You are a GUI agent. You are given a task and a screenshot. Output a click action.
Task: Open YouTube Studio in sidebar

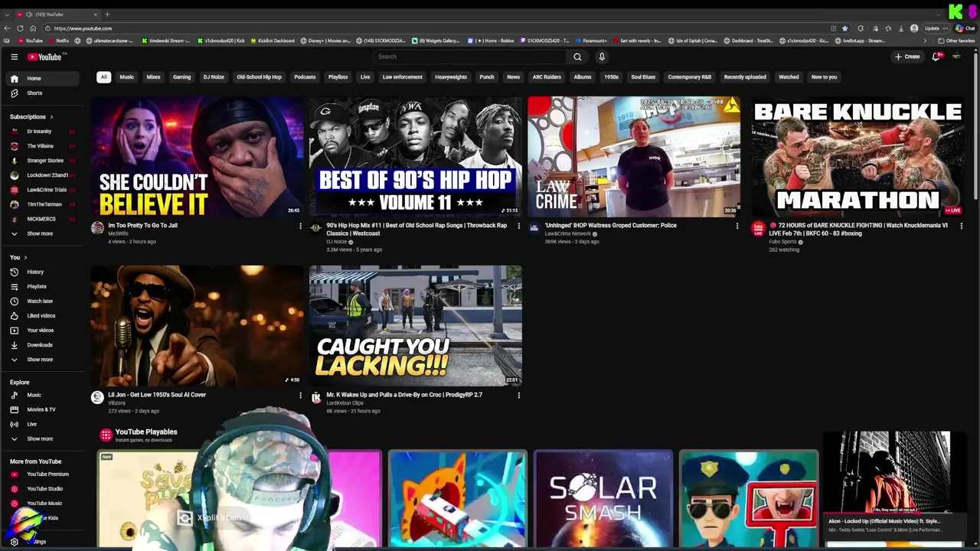[44, 488]
